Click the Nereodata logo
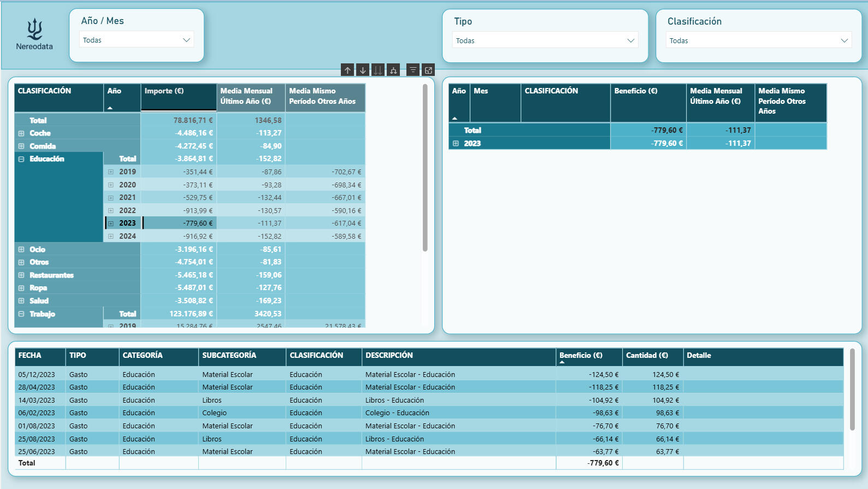The height and width of the screenshot is (489, 868). tap(34, 34)
